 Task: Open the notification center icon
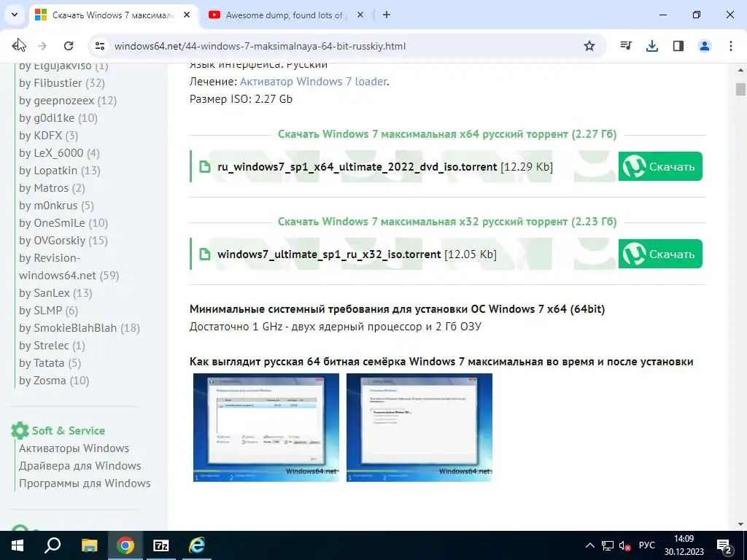[724, 547]
